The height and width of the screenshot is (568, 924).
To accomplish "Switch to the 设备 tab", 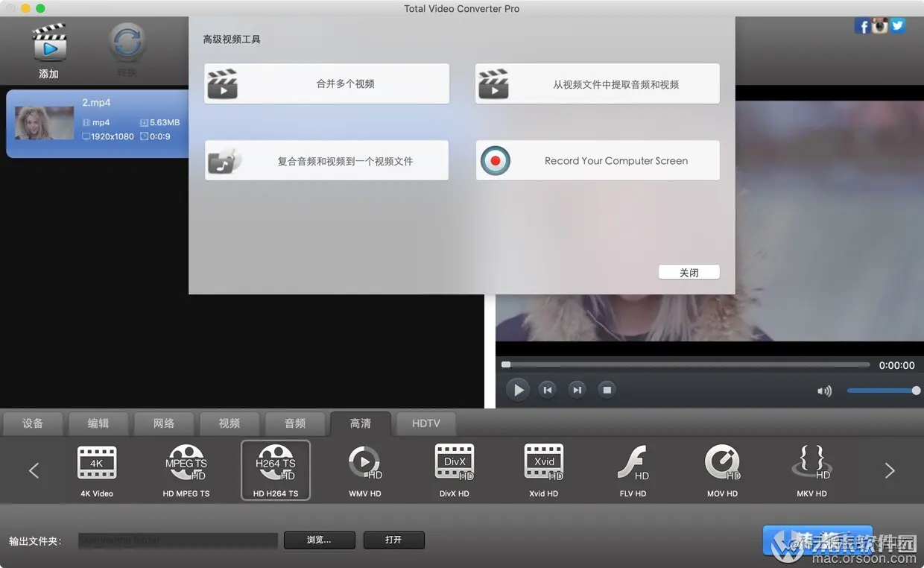I will pos(33,423).
